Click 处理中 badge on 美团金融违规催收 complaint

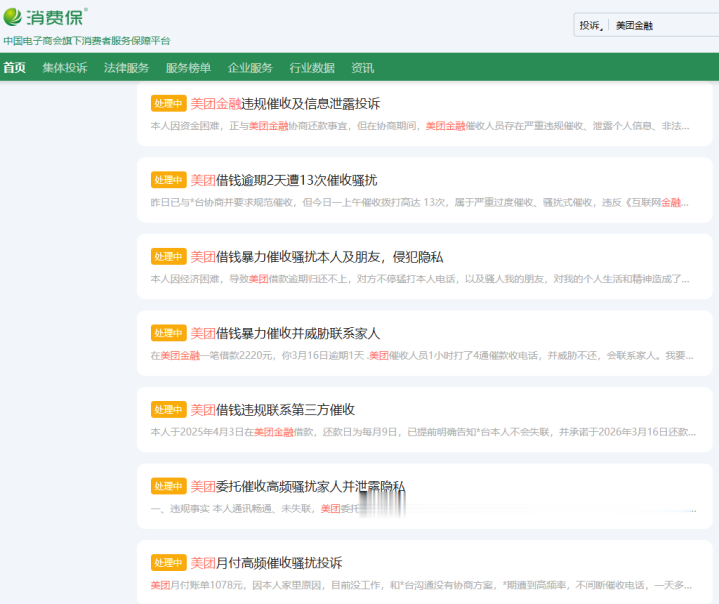pyautogui.click(x=168, y=103)
